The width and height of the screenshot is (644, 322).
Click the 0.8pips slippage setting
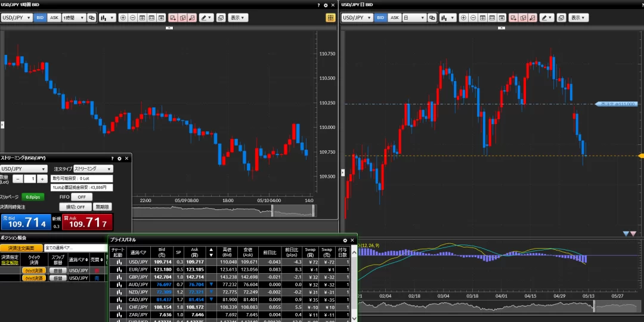click(33, 197)
